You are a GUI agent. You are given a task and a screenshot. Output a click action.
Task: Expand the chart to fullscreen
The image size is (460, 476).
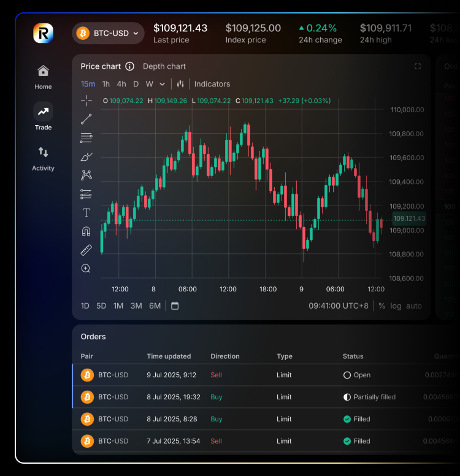point(418,66)
